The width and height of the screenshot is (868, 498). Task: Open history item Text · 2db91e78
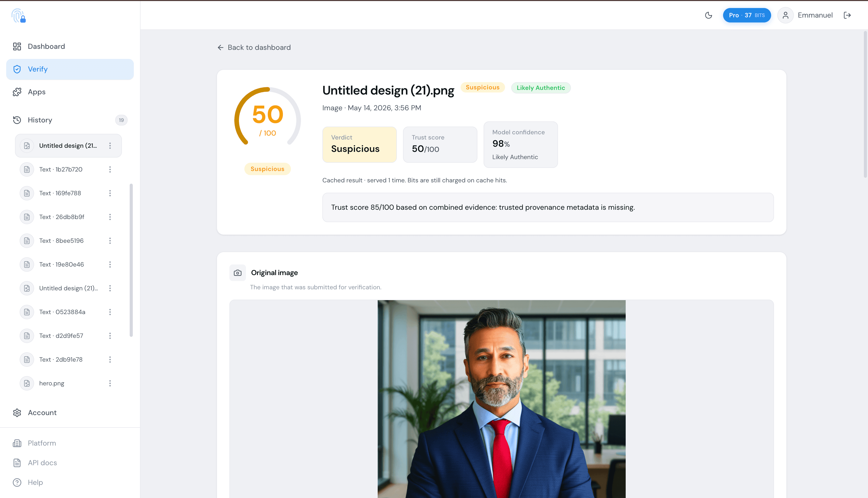pyautogui.click(x=68, y=360)
